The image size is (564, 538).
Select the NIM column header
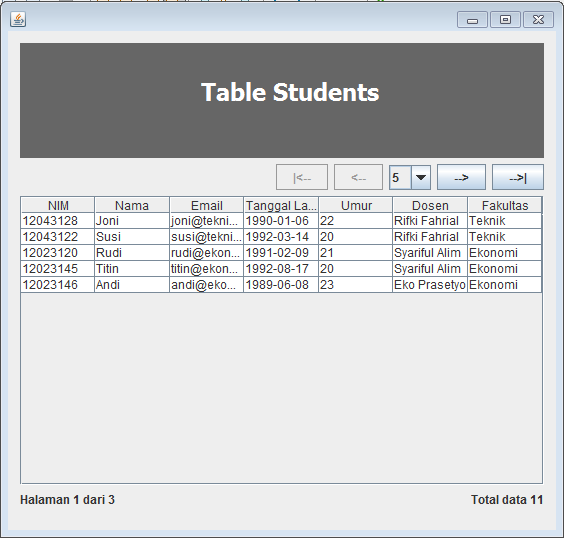tap(58, 205)
